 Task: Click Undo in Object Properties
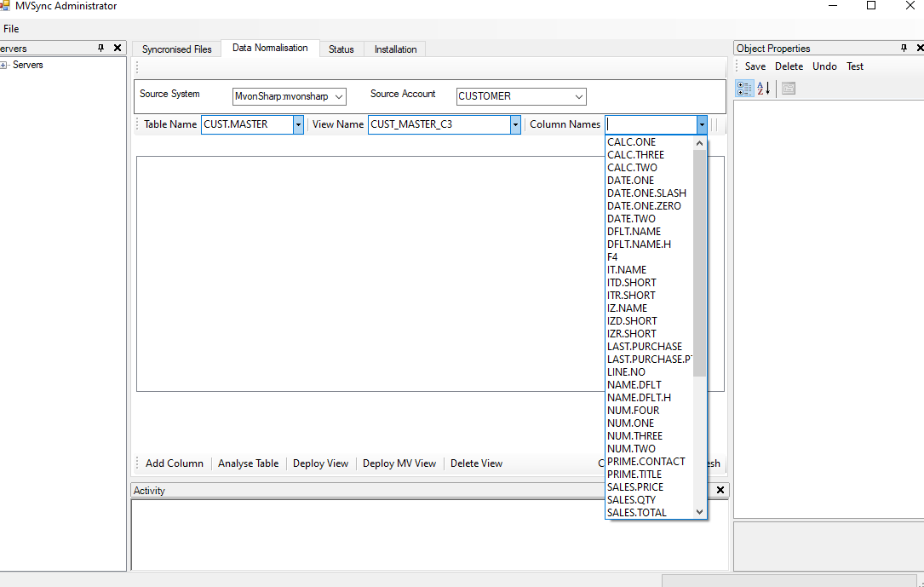click(824, 66)
